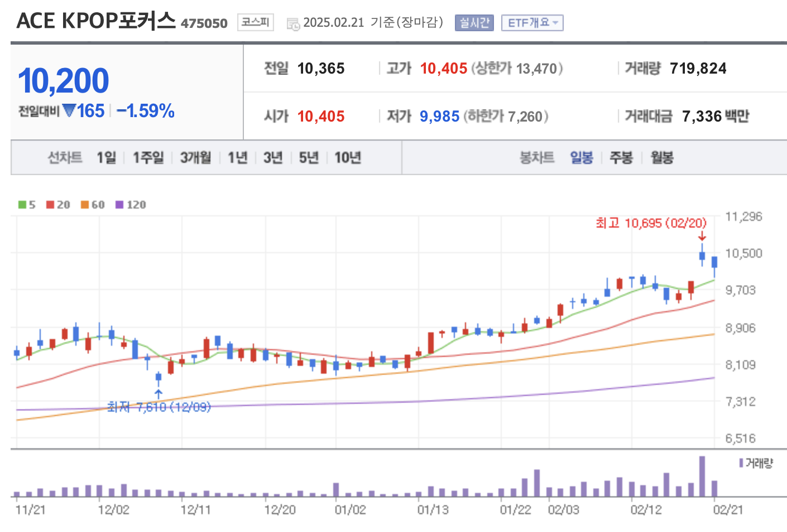Screen dimensions: 787x532
Task: Click the ACE KPOP포커스 stock title
Action: [x=96, y=21]
